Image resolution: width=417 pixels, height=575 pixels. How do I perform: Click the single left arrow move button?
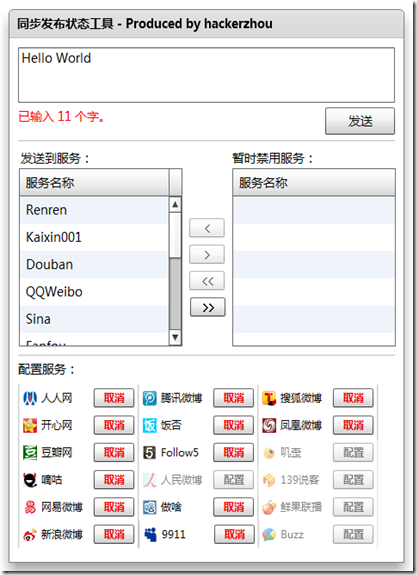coord(207,228)
